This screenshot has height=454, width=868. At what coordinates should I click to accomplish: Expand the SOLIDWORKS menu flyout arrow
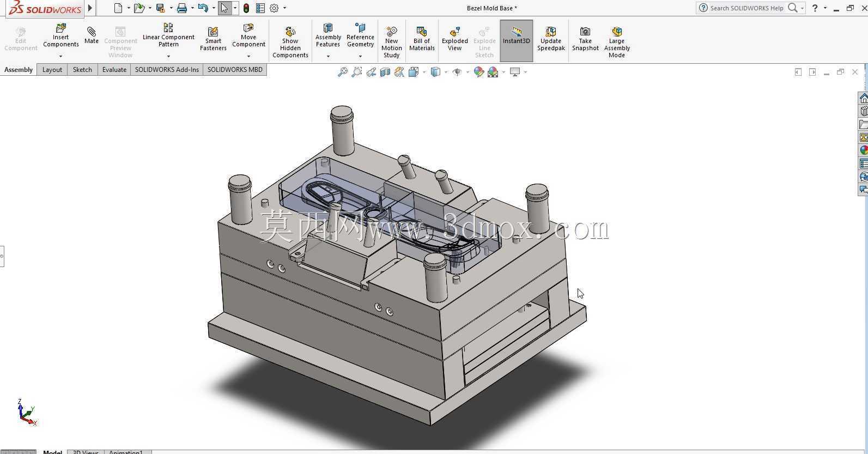(90, 8)
